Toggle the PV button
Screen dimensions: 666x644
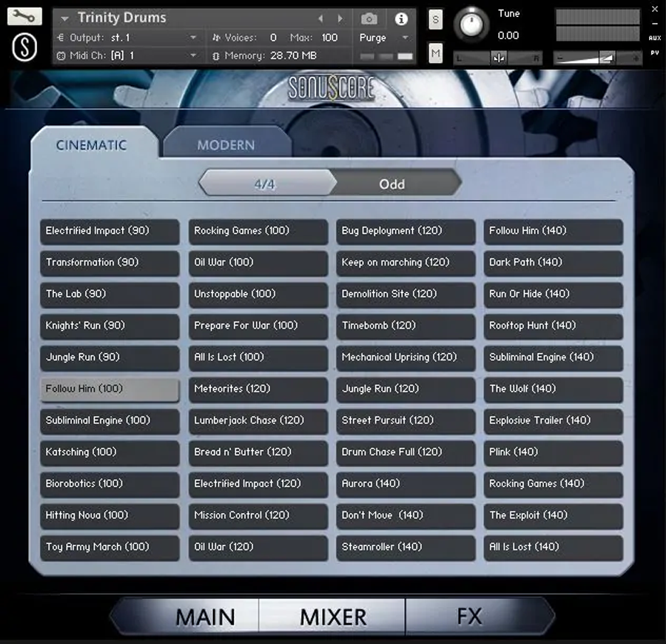(655, 53)
